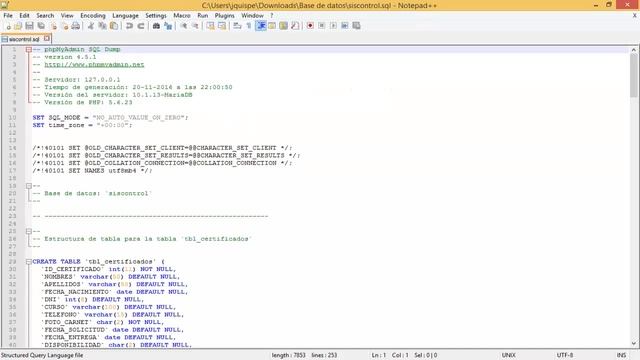Click the line 'CREATE TABLE `tbl_certificados`'

pyautogui.click(x=98, y=262)
